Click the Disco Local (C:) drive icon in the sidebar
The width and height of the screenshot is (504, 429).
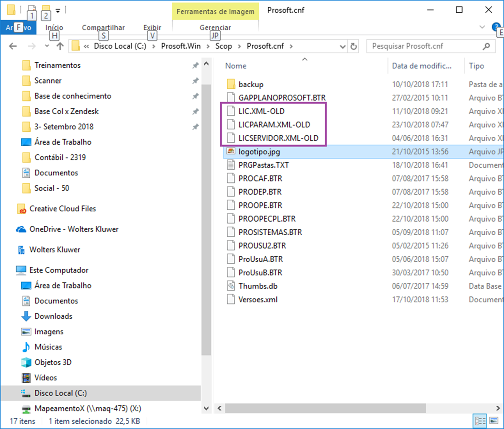click(26, 393)
